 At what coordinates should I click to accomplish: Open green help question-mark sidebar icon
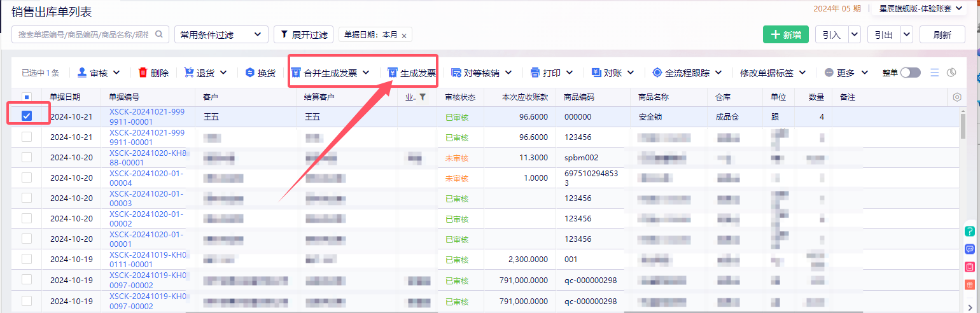pyautogui.click(x=970, y=231)
